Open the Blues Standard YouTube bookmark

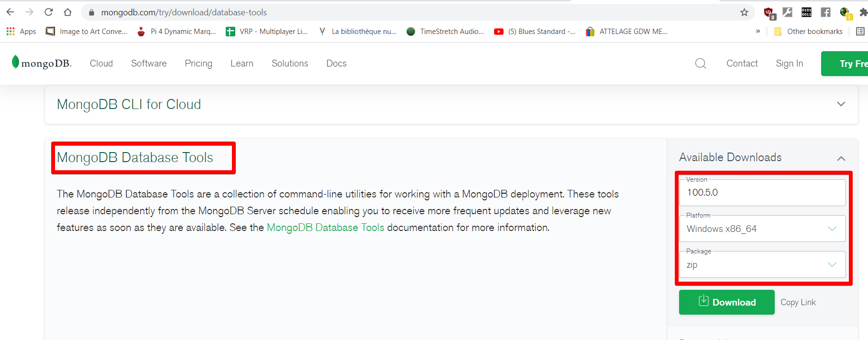[535, 32]
